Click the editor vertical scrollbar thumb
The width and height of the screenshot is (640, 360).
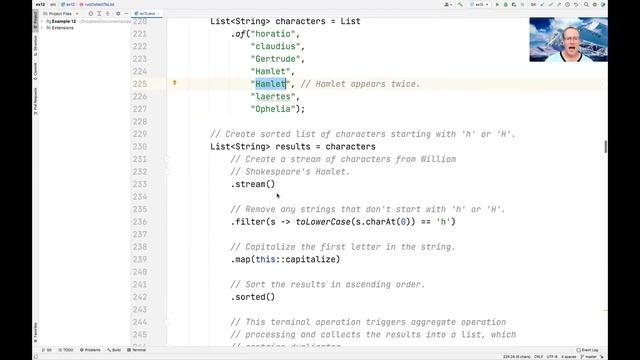pos(605,147)
